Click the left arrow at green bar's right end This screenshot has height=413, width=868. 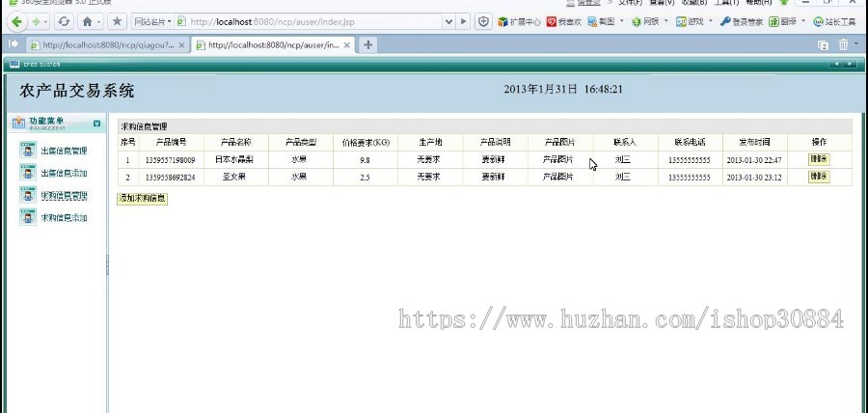(x=836, y=65)
